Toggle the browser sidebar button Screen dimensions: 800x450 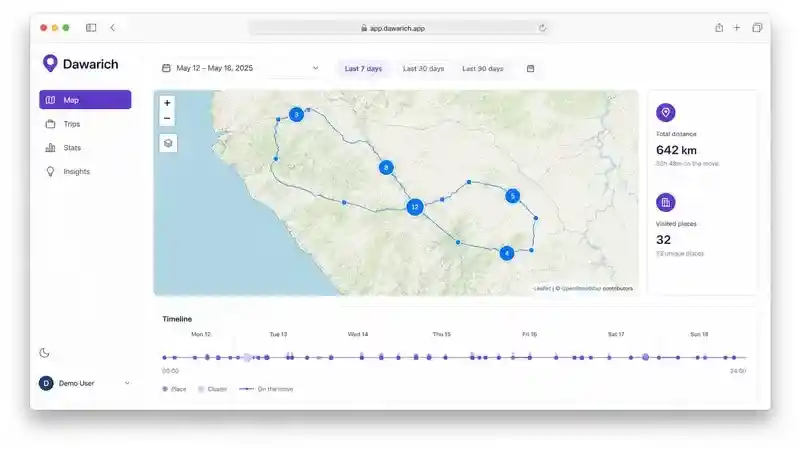pos(91,28)
